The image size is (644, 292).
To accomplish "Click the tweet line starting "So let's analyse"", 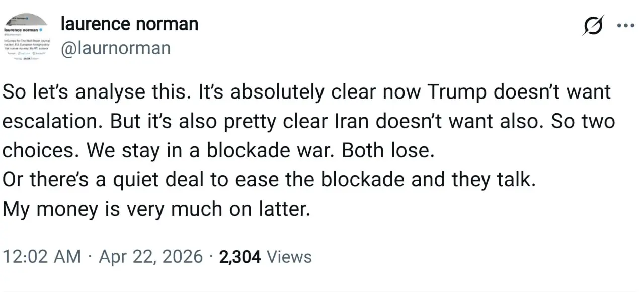I will coord(306,92).
